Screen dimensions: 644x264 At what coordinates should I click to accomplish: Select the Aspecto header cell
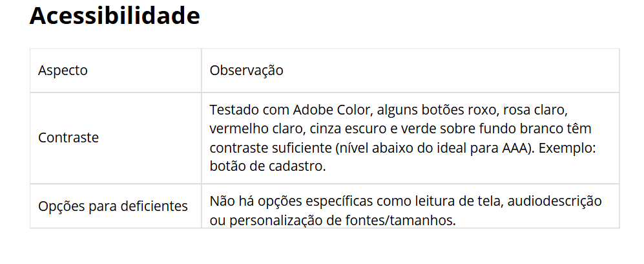coord(116,71)
